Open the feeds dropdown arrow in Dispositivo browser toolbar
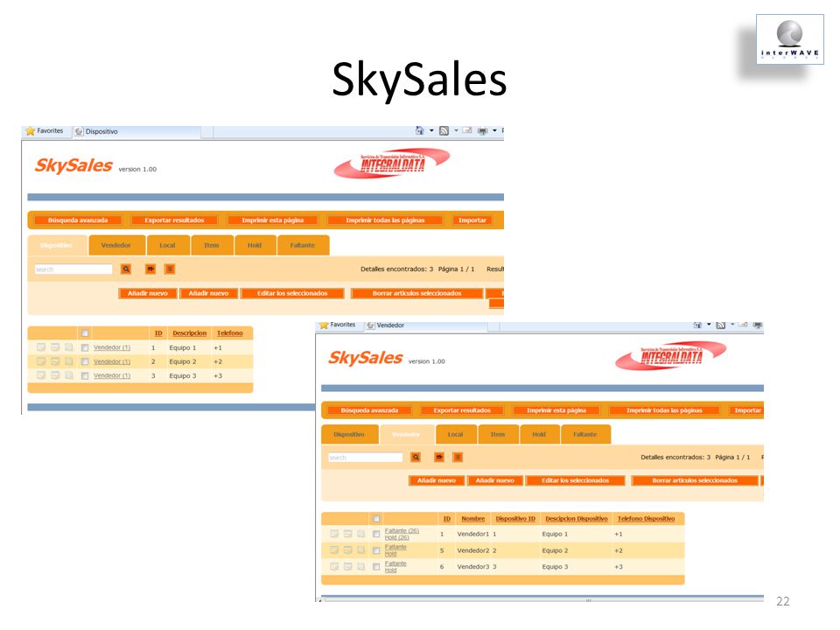The width and height of the screenshot is (840, 630). pyautogui.click(x=456, y=130)
